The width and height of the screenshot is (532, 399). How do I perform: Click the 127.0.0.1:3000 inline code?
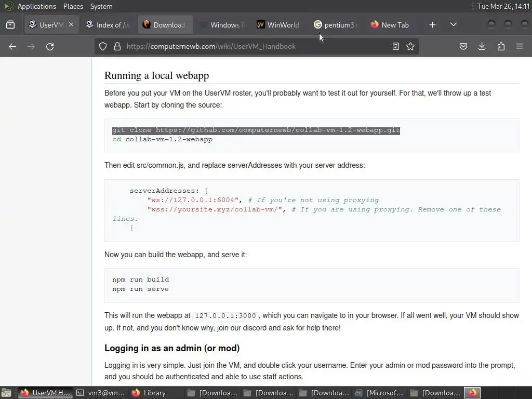point(225,315)
